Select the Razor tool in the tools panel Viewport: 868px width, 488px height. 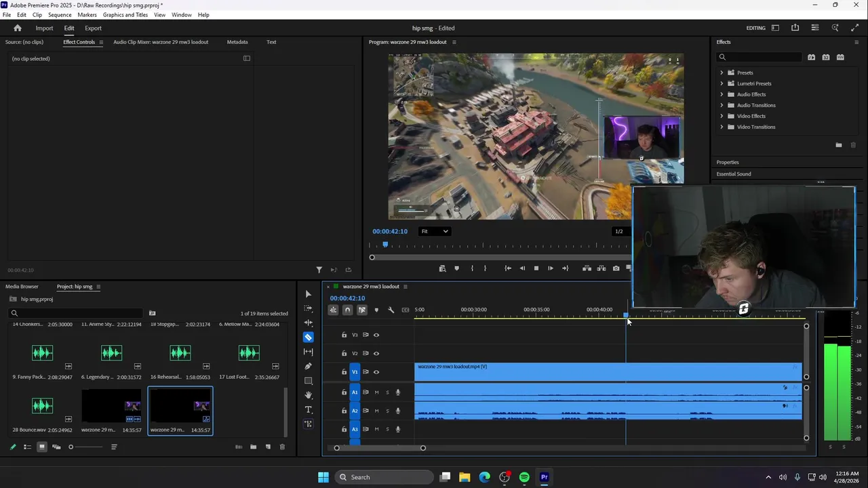click(x=309, y=337)
